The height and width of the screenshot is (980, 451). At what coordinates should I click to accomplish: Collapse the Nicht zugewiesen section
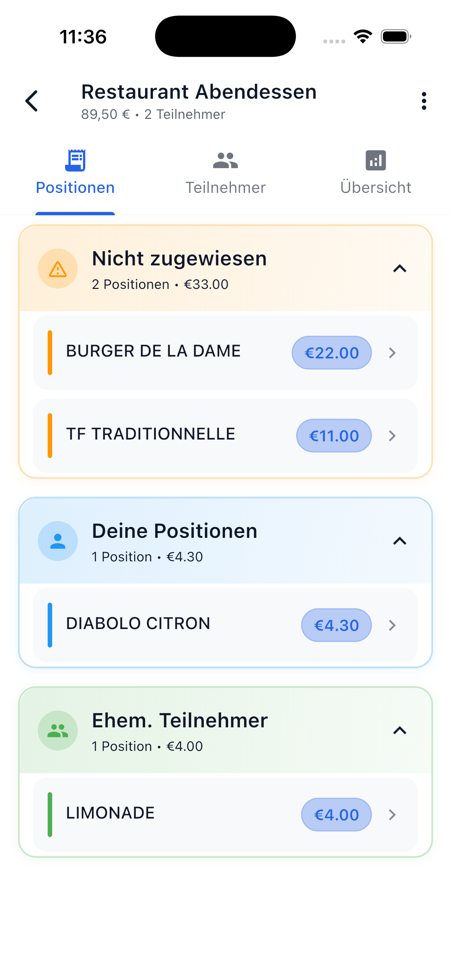point(400,269)
